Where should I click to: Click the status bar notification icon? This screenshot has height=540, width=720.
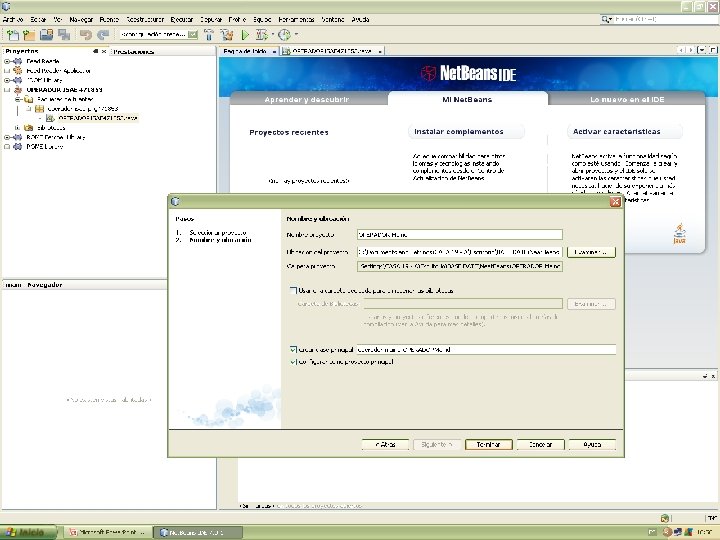pyautogui.click(x=665, y=518)
